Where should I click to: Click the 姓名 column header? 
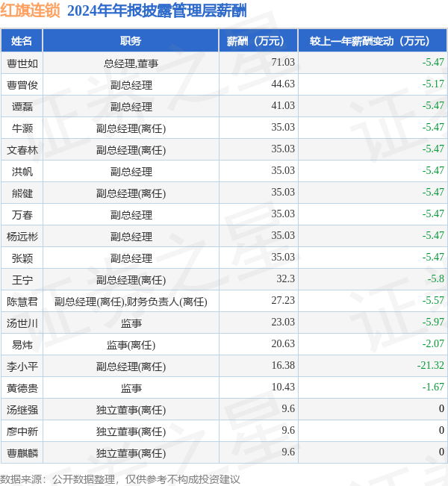pyautogui.click(x=22, y=41)
